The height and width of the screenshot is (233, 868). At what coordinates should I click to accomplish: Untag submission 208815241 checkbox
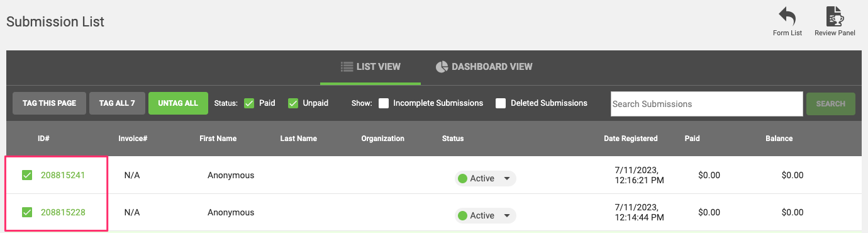tap(27, 175)
